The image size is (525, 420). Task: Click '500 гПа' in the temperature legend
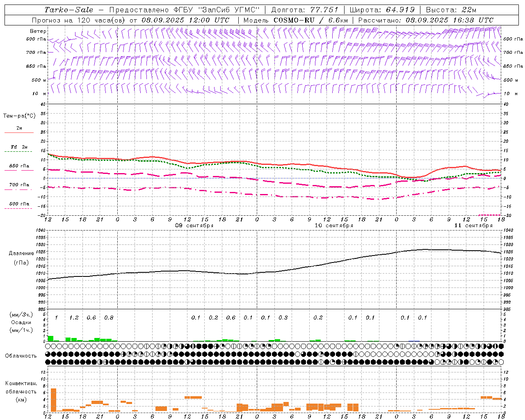(19, 204)
